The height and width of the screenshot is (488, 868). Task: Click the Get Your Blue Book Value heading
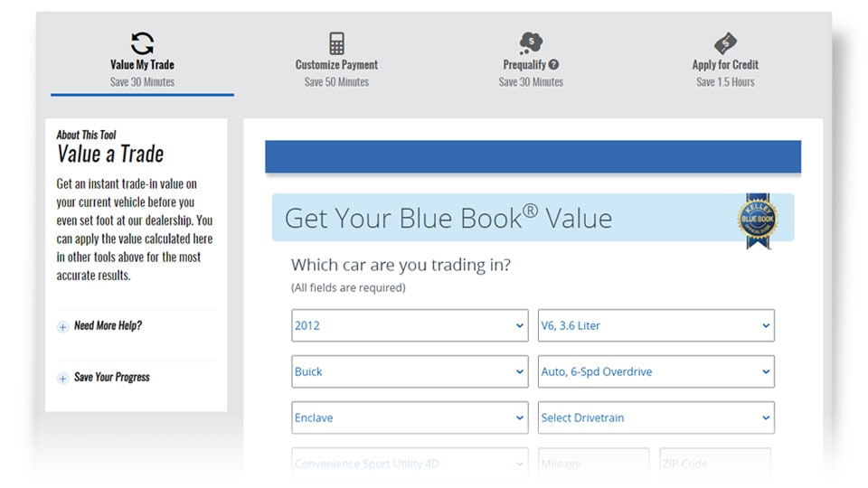point(448,218)
